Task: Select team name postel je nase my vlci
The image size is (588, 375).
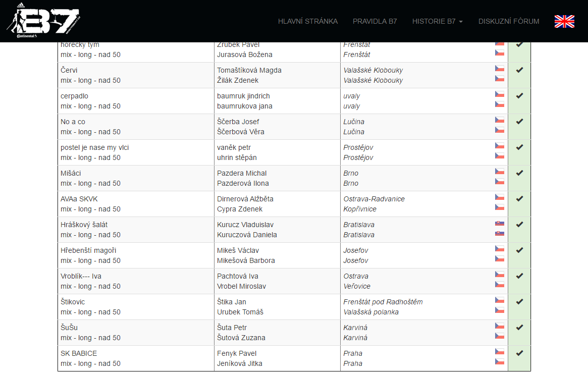Action: [x=94, y=148]
